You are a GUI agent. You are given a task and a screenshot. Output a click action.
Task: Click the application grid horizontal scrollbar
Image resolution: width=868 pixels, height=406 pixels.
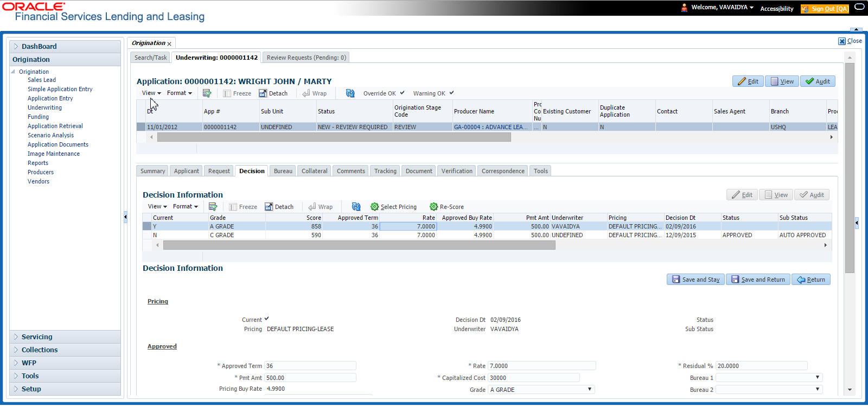pyautogui.click(x=334, y=137)
